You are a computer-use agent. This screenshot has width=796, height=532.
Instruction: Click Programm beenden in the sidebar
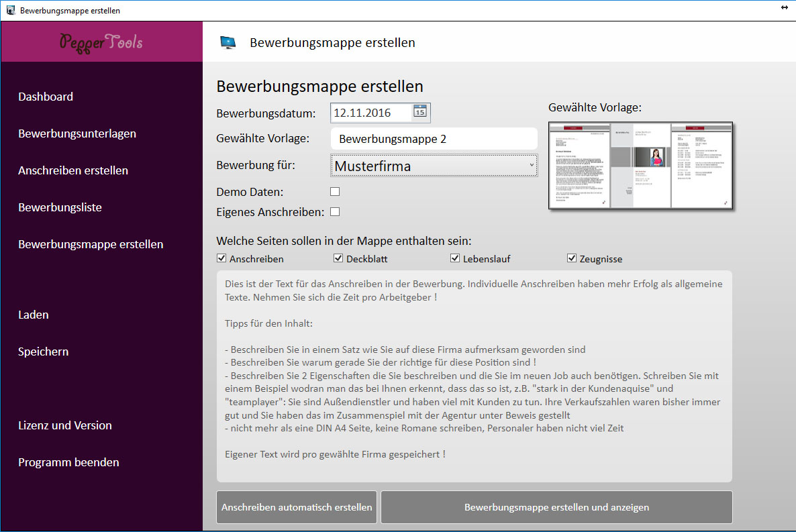[x=68, y=462]
